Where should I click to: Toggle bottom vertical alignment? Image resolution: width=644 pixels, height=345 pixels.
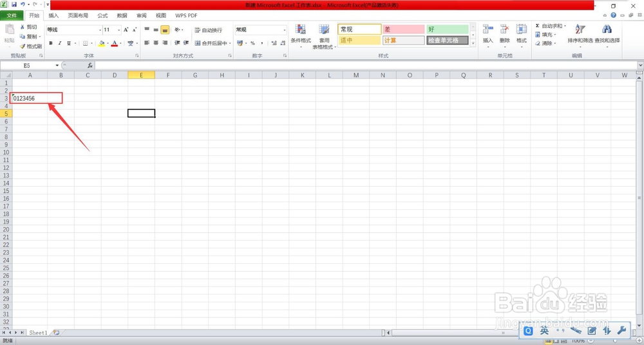point(165,30)
